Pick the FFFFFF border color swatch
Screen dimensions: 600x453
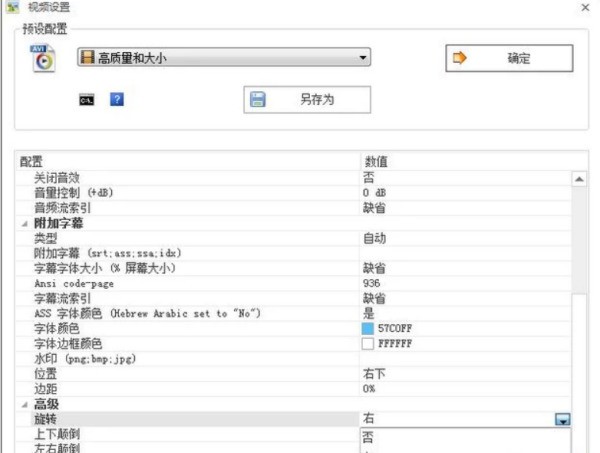pyautogui.click(x=367, y=344)
